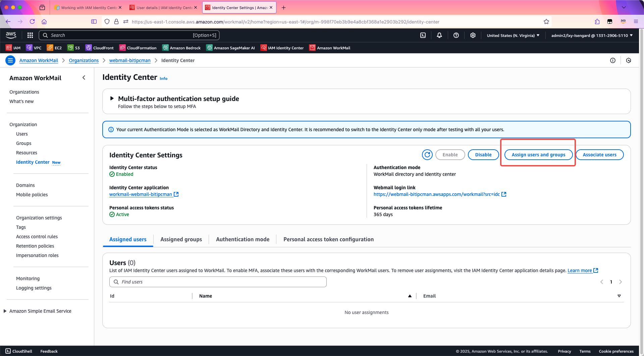Reload the browser page
This screenshot has height=356, width=644.
(x=32, y=21)
